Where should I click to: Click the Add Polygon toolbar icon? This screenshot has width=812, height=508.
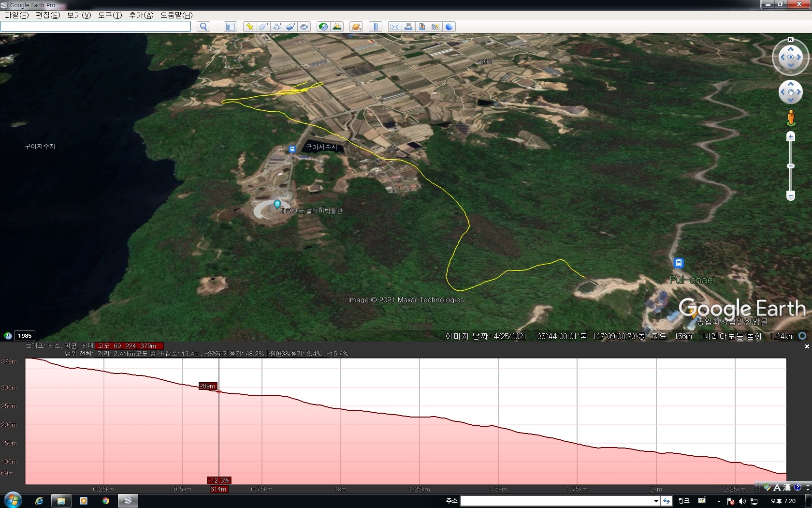tap(263, 27)
